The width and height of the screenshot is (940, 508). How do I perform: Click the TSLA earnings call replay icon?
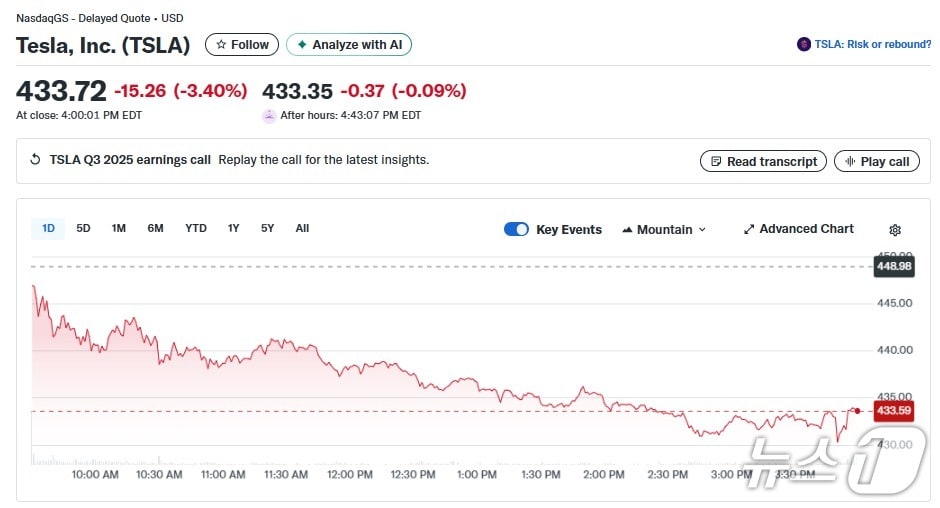(x=36, y=160)
